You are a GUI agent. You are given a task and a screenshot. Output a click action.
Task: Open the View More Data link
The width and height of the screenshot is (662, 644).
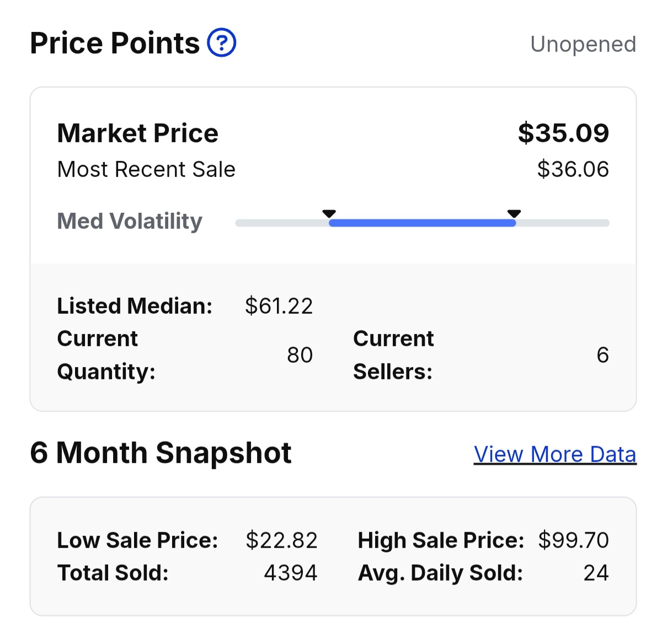click(555, 454)
